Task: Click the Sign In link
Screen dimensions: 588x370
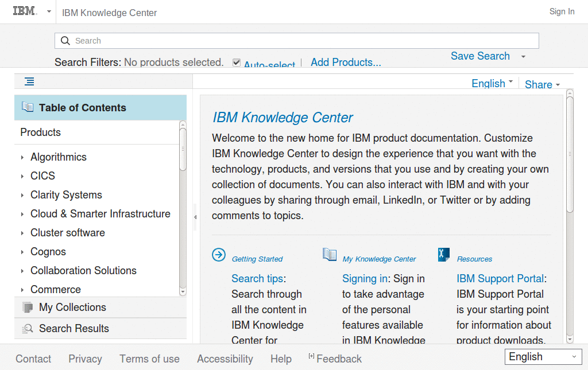Action: point(562,11)
